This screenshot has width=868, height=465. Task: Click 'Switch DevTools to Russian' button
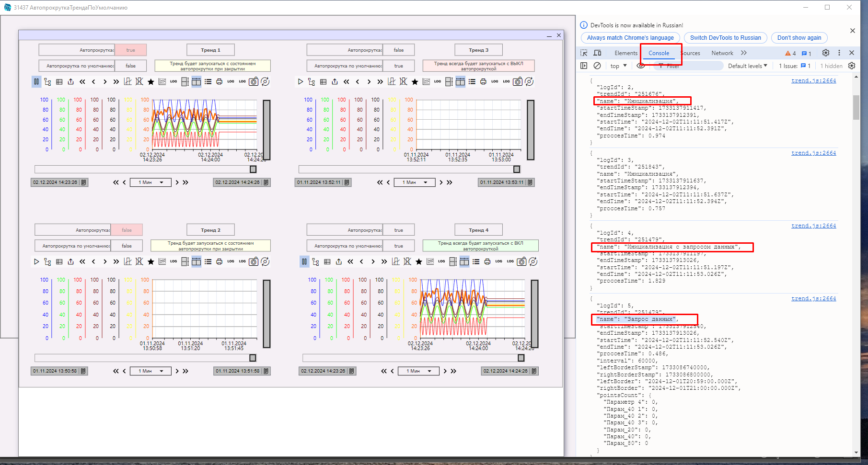(725, 38)
